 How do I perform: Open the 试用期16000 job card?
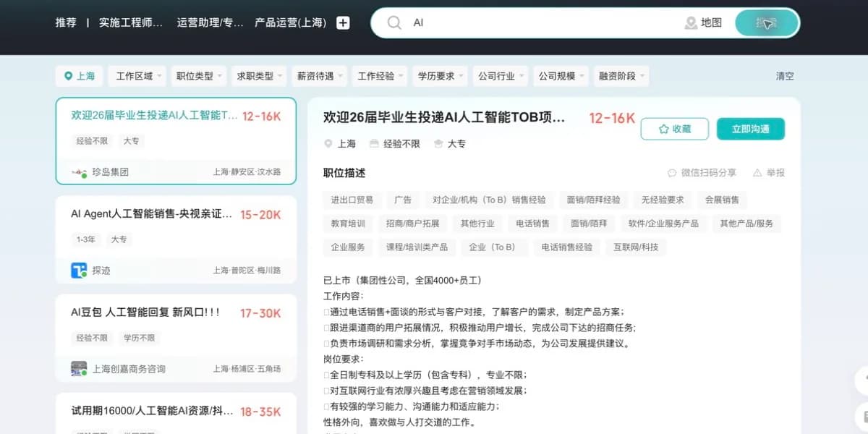pos(176,413)
